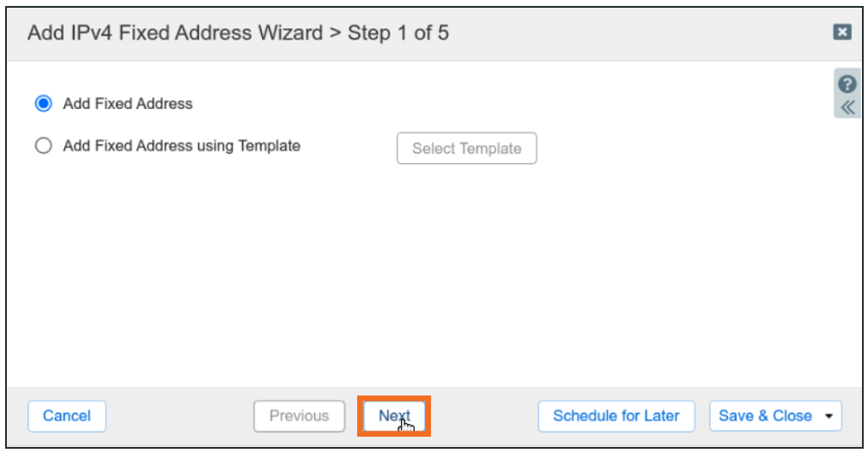This screenshot has width=868, height=453.
Task: Click the 'Add Fixed Address using Template' label
Action: coord(181,146)
